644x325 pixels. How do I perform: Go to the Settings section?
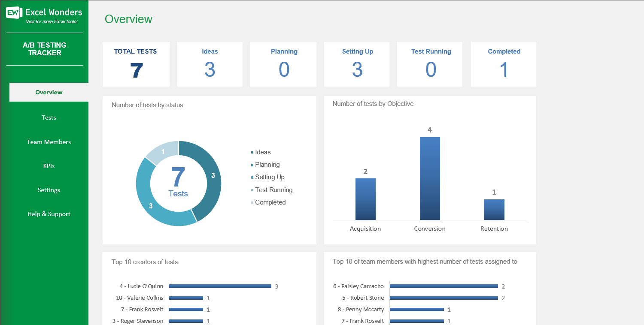tap(49, 190)
